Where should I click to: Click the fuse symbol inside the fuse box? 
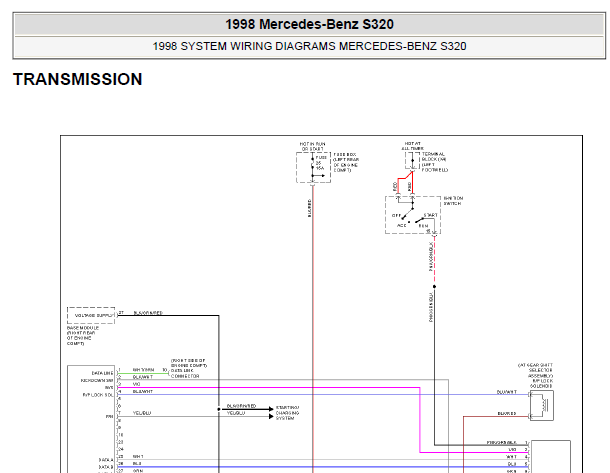312,163
